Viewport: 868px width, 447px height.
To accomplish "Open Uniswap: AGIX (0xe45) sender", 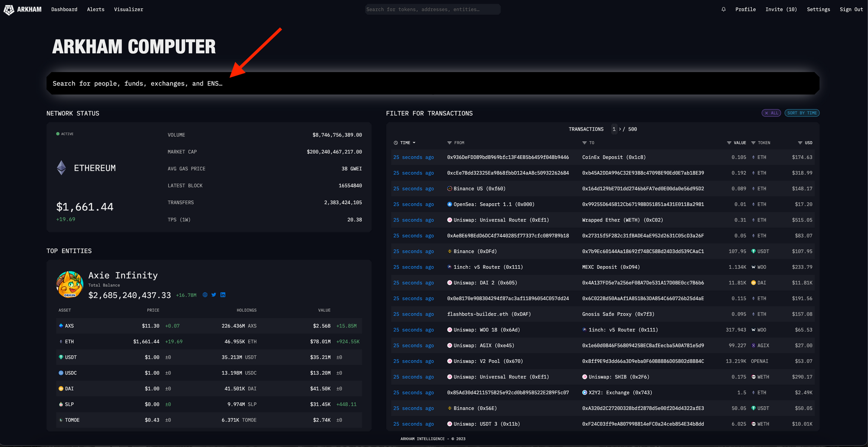I will (x=484, y=346).
